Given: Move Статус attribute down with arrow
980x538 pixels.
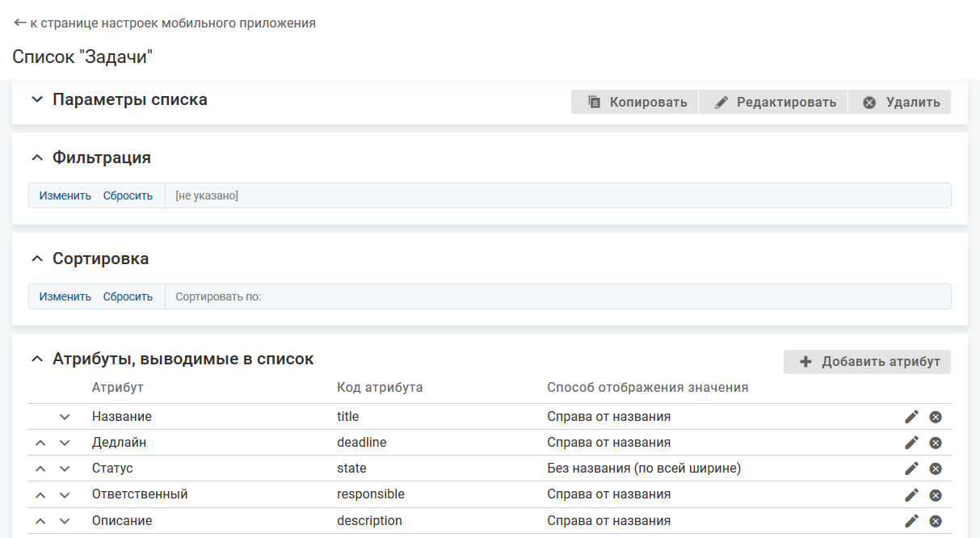Looking at the screenshot, I should tap(65, 469).
